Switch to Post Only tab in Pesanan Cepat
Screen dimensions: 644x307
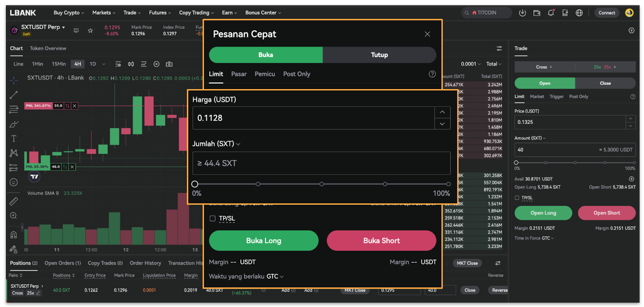coord(297,74)
